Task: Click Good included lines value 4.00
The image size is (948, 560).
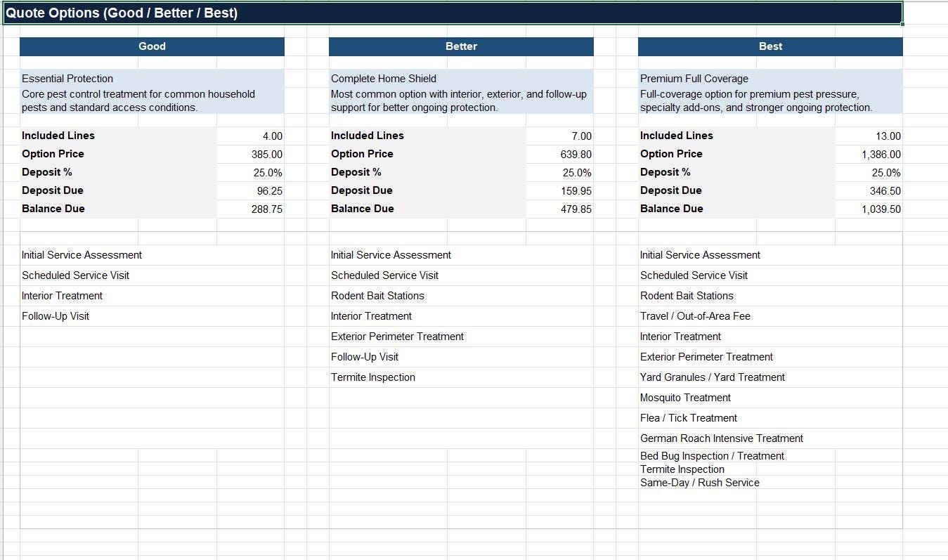Action: [x=251, y=136]
